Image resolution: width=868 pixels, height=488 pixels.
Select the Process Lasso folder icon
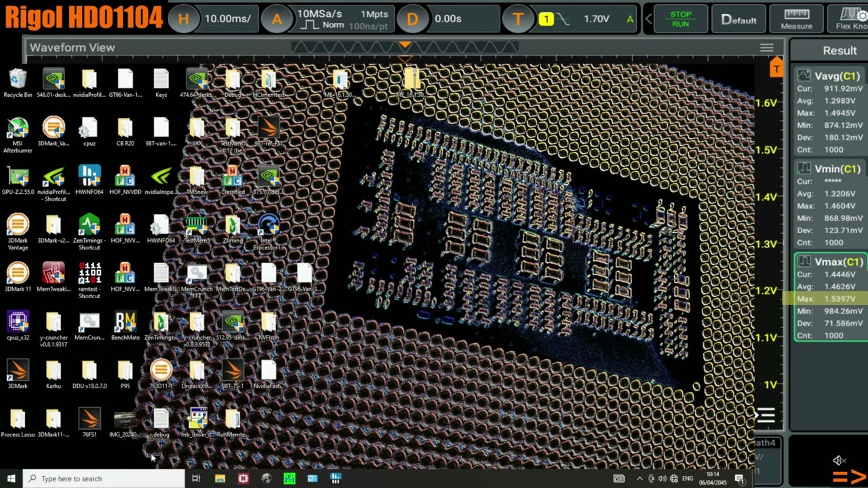point(18,423)
